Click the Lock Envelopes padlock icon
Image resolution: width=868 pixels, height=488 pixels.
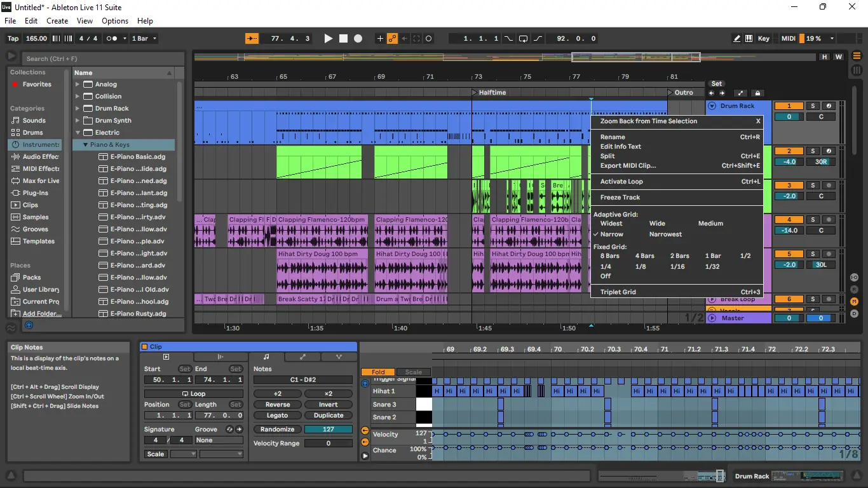757,93
